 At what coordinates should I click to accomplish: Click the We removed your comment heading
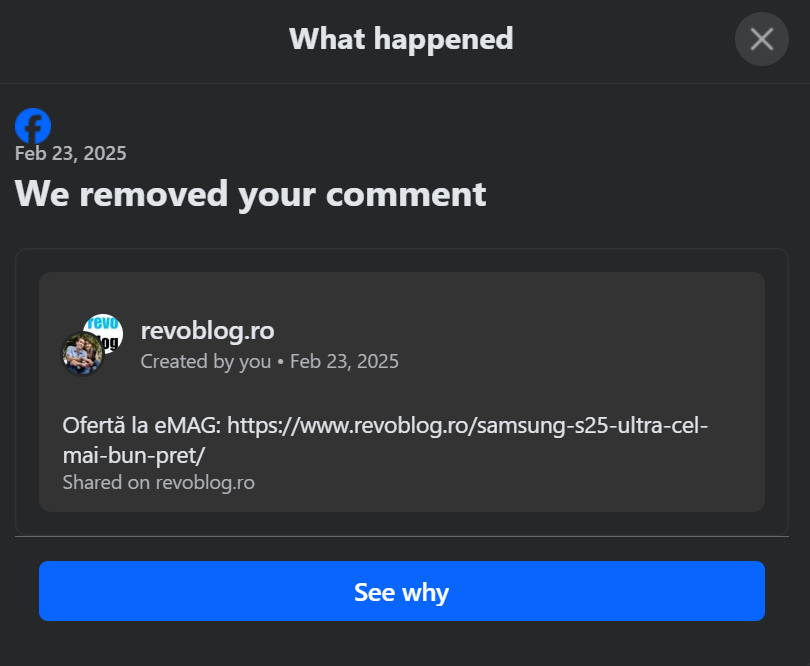click(251, 194)
